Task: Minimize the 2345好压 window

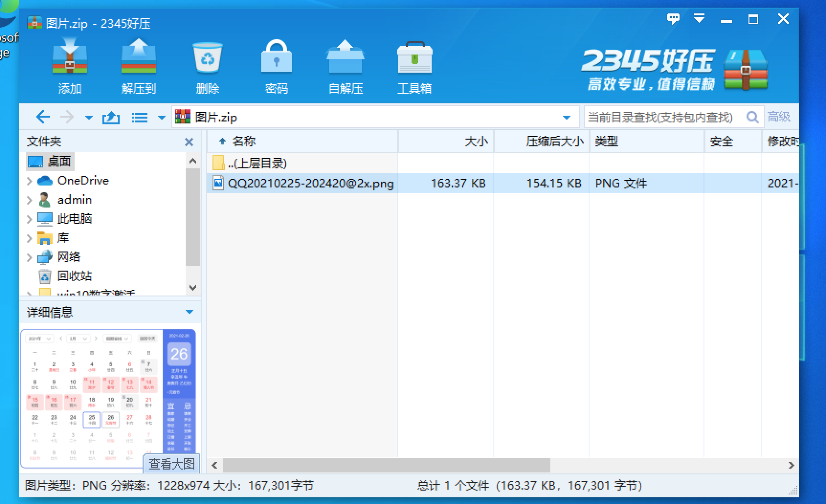Action: [726, 20]
